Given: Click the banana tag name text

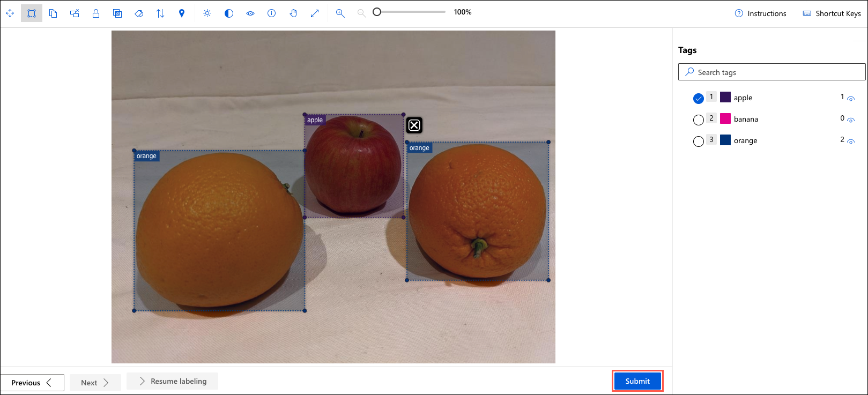Looking at the screenshot, I should click(746, 119).
